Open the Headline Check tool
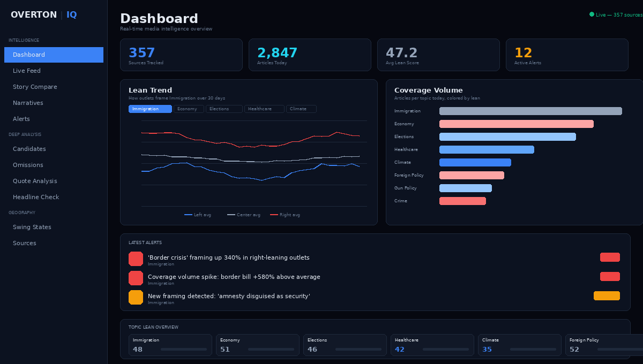The height and width of the screenshot is (364, 643). [x=36, y=197]
